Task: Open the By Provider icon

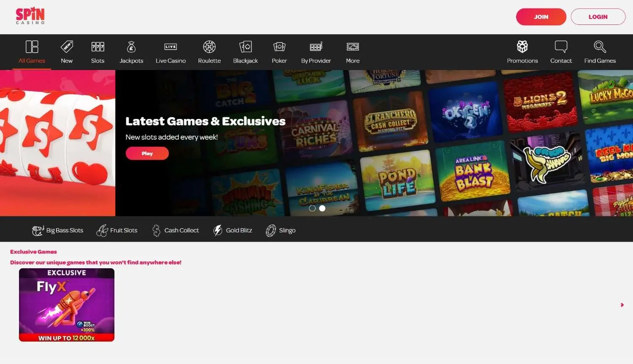Action: pyautogui.click(x=316, y=46)
